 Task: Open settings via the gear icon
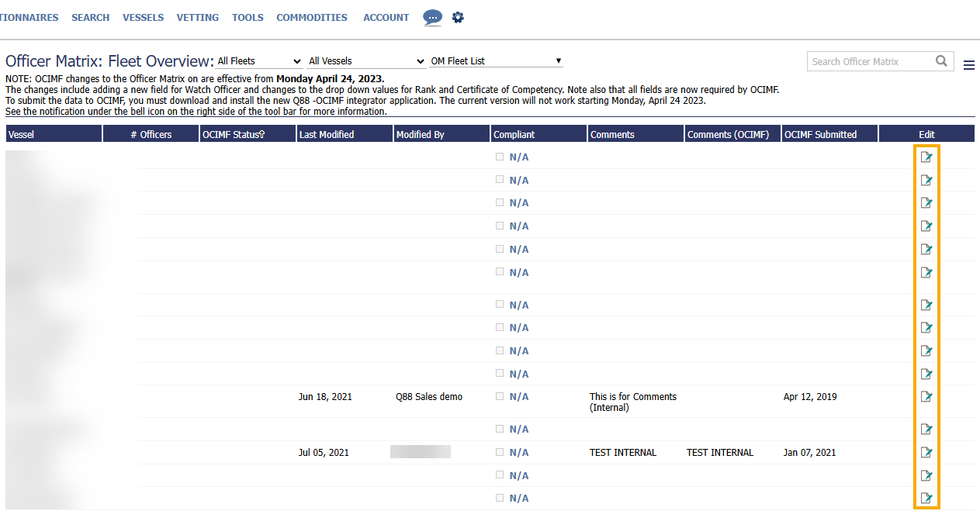(458, 17)
